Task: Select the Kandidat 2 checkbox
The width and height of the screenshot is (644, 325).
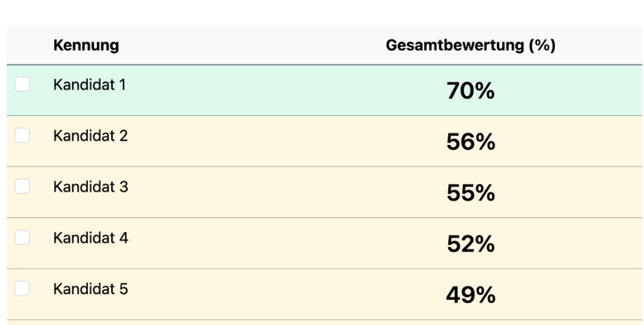Action: [x=22, y=135]
